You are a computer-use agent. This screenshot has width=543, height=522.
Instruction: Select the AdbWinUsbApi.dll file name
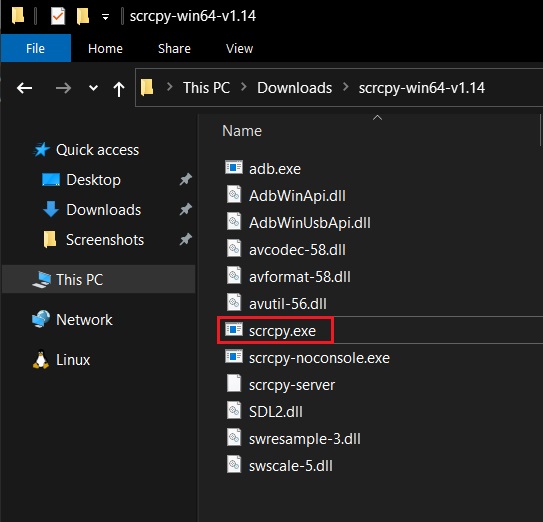[310, 223]
